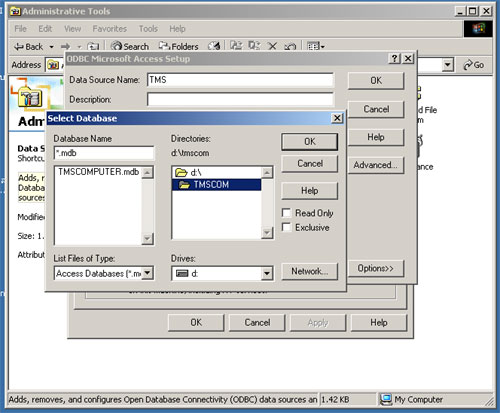
Task: Open the View menu
Action: click(x=72, y=29)
